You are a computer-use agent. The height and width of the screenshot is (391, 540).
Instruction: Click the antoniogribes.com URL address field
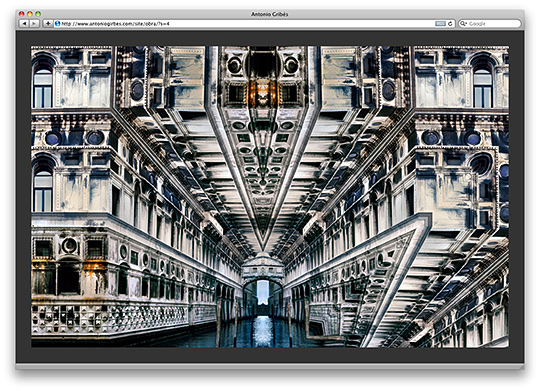coord(255,24)
